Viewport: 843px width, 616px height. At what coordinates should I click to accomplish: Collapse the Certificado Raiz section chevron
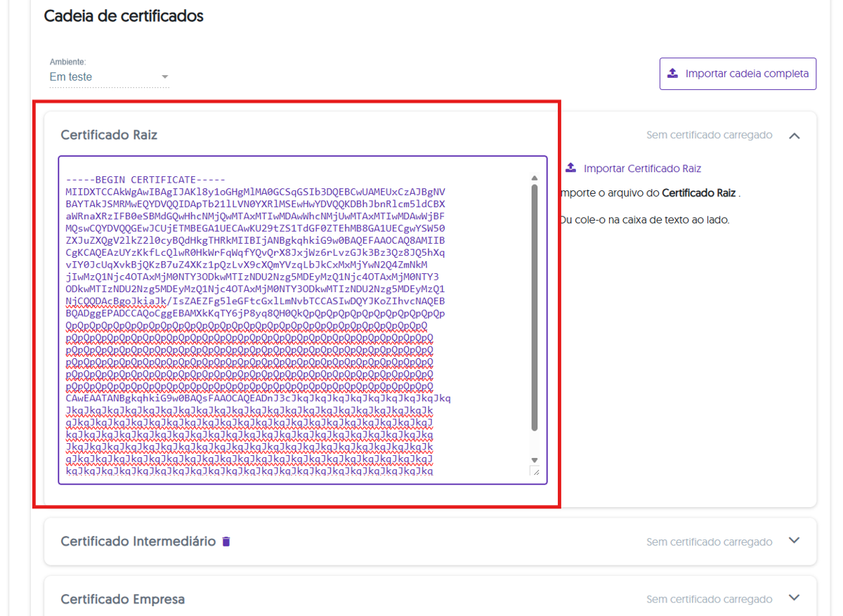coord(795,136)
